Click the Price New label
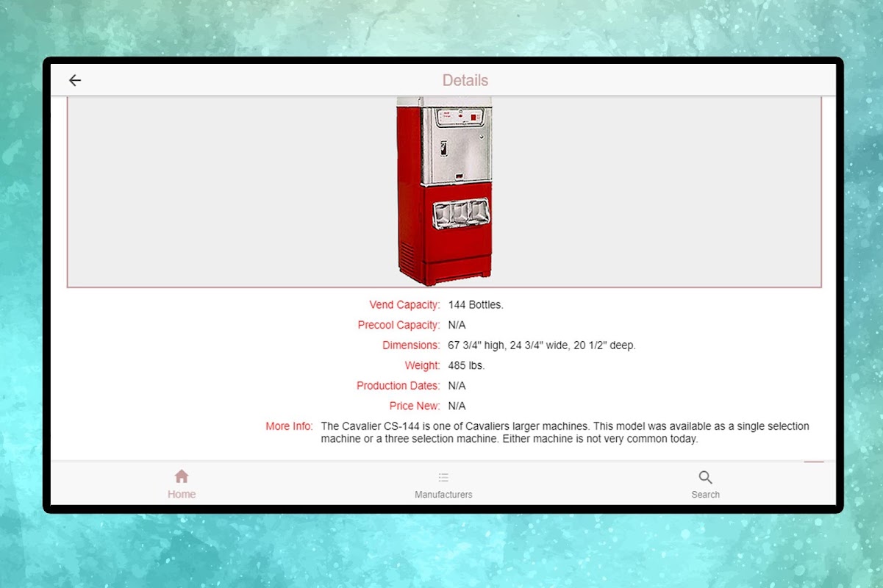The width and height of the screenshot is (883, 588). click(x=415, y=406)
